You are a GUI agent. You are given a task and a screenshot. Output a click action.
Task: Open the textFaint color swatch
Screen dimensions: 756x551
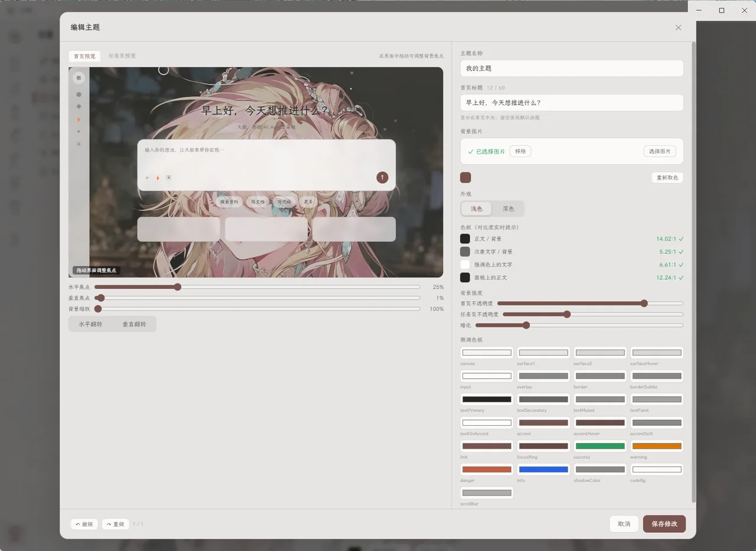click(x=657, y=399)
